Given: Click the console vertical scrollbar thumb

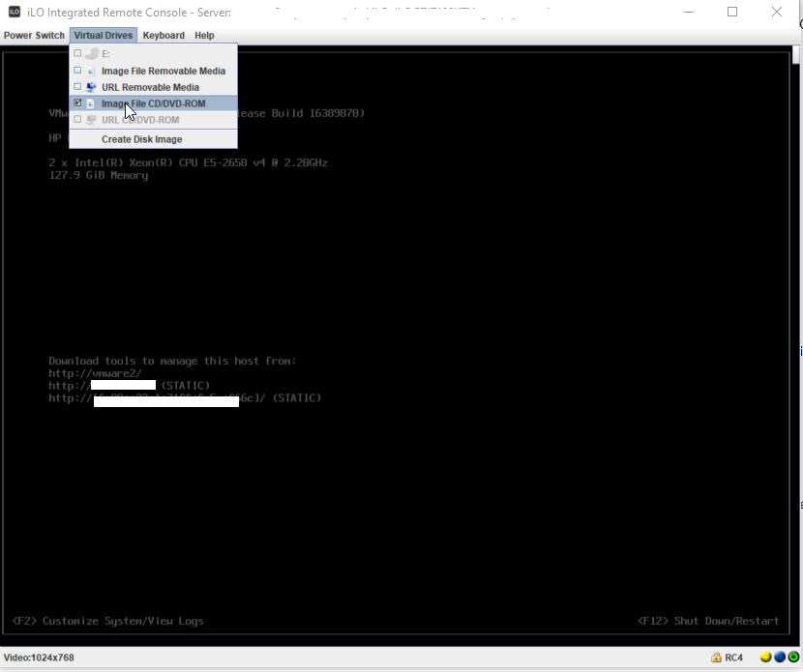Looking at the screenshot, I should click(795, 54).
